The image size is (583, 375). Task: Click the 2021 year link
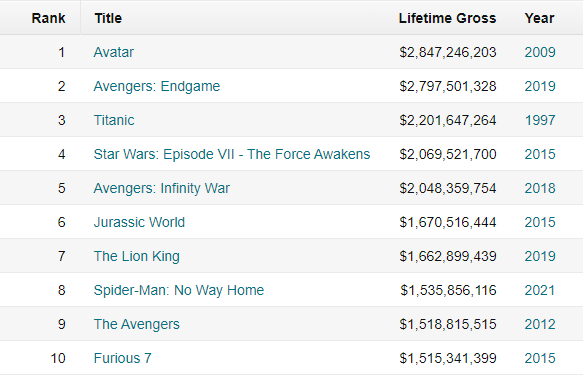click(539, 290)
